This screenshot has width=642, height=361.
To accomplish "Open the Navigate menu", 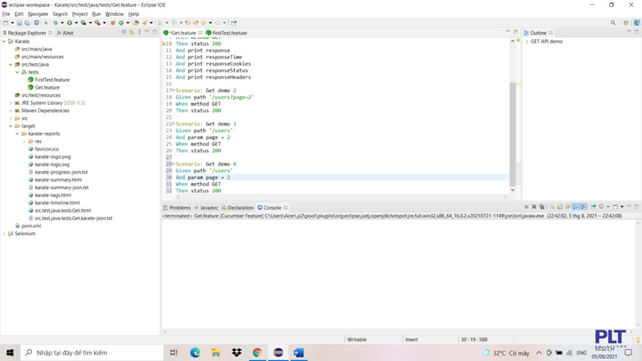I will 38,14.
